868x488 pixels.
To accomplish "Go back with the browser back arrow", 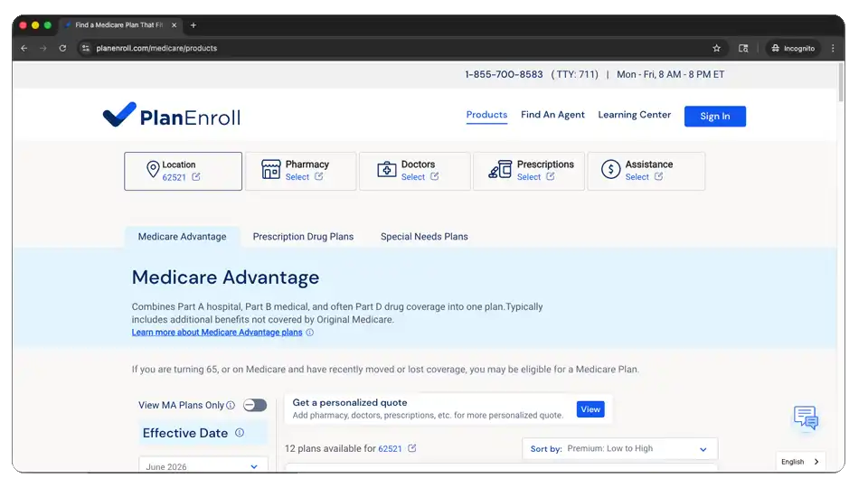I will [x=24, y=48].
